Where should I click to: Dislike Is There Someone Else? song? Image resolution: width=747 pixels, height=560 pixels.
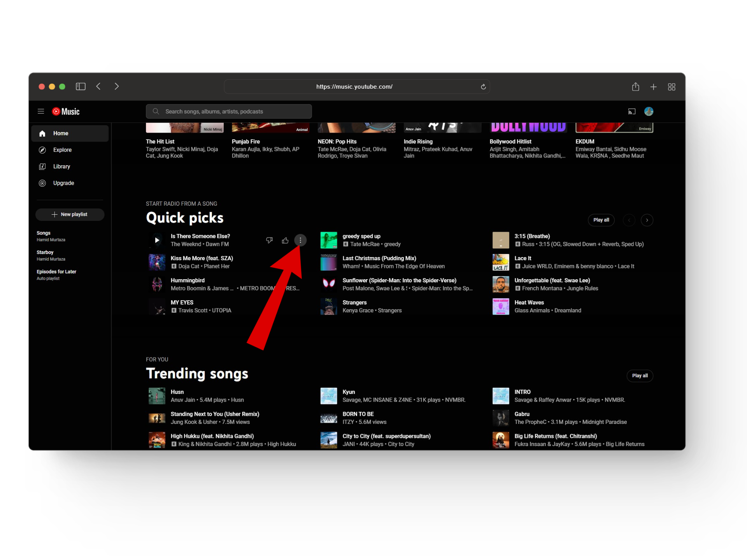coord(269,240)
